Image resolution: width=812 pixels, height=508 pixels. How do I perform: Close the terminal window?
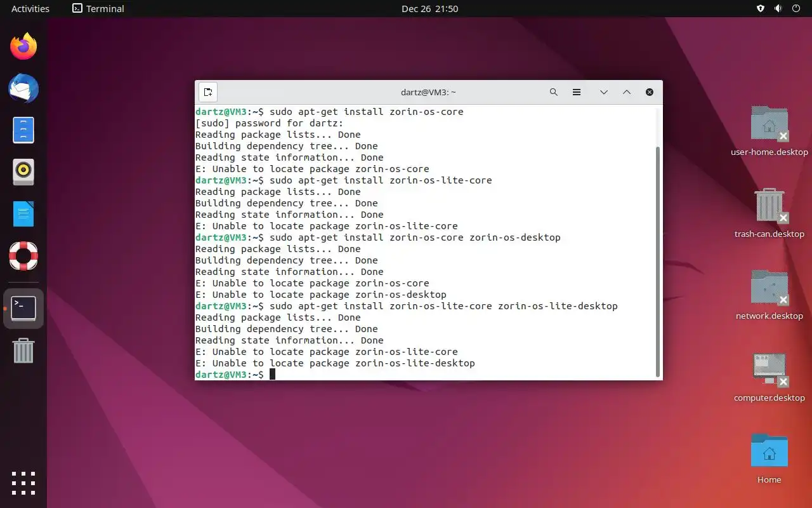coord(650,92)
